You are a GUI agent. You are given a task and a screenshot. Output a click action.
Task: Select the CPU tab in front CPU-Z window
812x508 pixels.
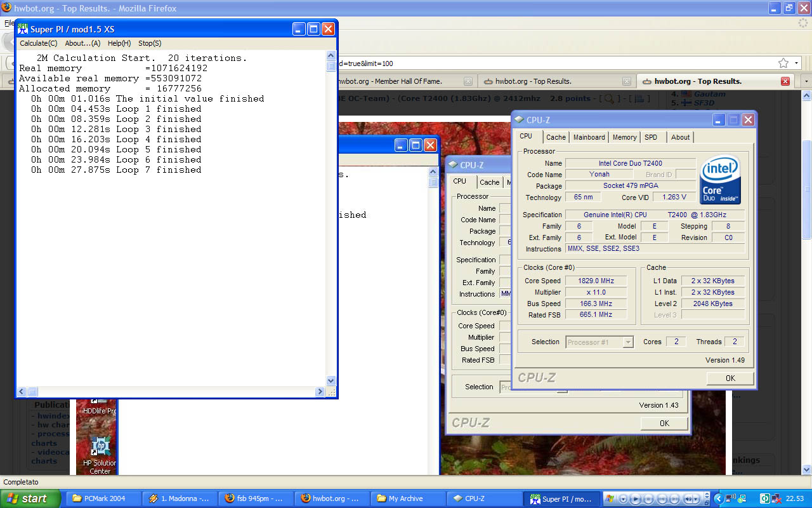pyautogui.click(x=526, y=136)
